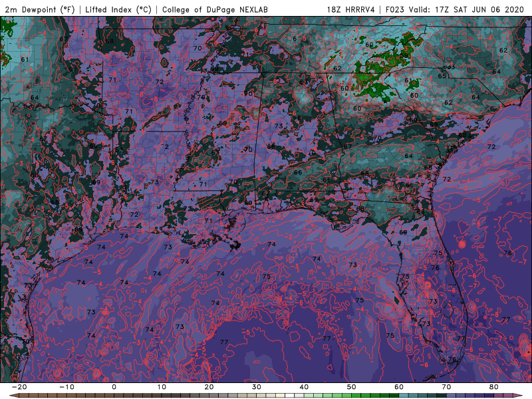Image resolution: width=532 pixels, height=399 pixels.
Task: Click the -20 legend scale label
Action: coord(19,387)
